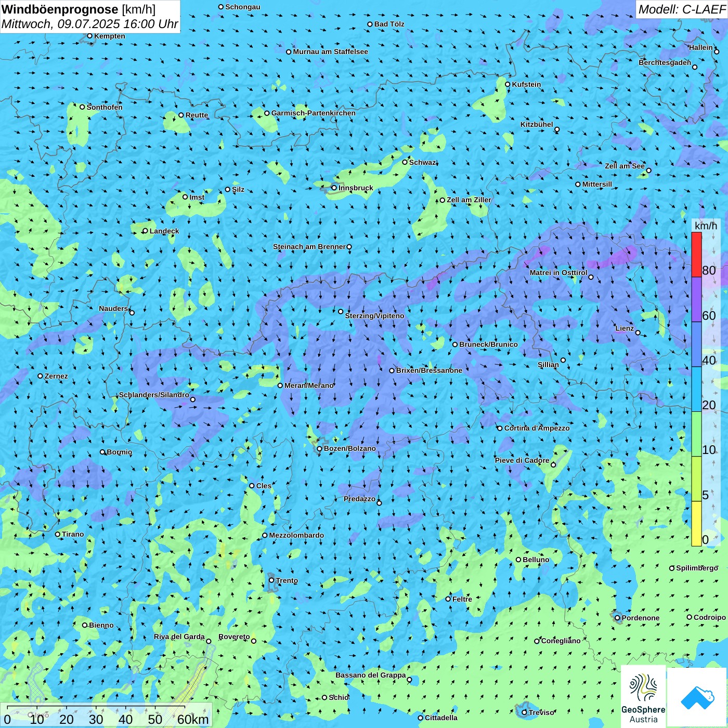
Task: Click the Steinach am Brenner label
Action: (x=309, y=246)
